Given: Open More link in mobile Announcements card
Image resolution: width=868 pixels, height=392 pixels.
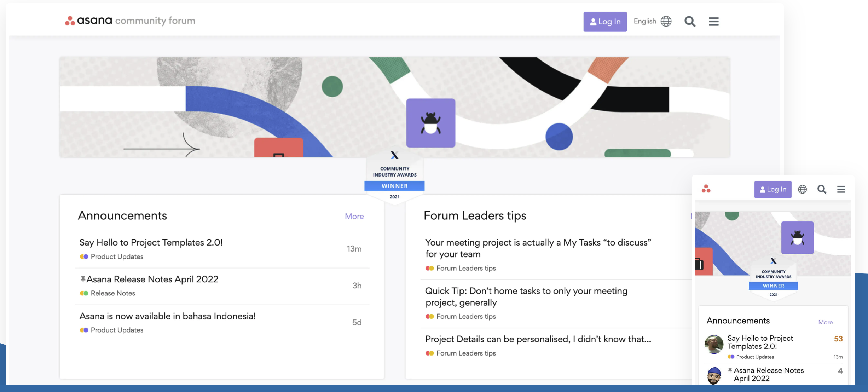Looking at the screenshot, I should click(825, 322).
